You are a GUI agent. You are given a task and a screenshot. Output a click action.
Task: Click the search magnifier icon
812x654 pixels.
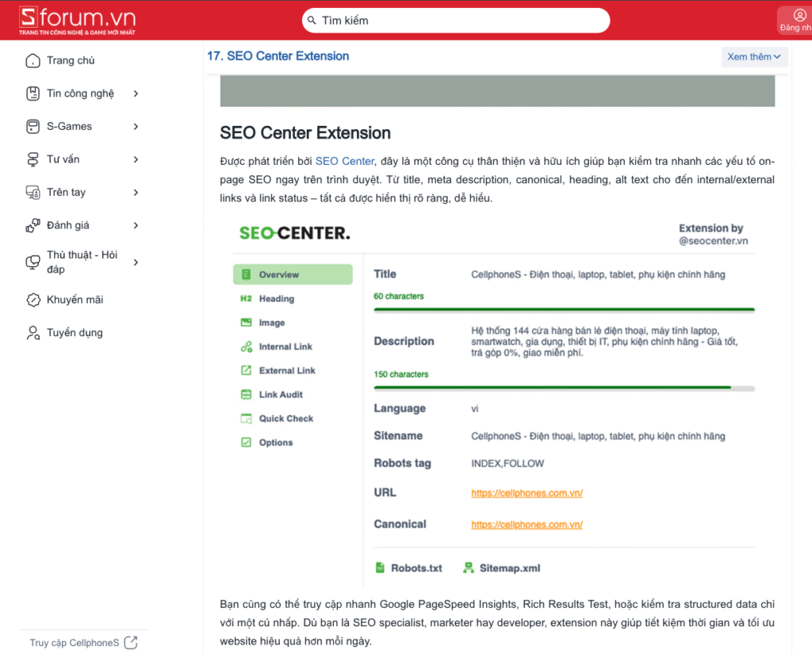click(x=312, y=21)
